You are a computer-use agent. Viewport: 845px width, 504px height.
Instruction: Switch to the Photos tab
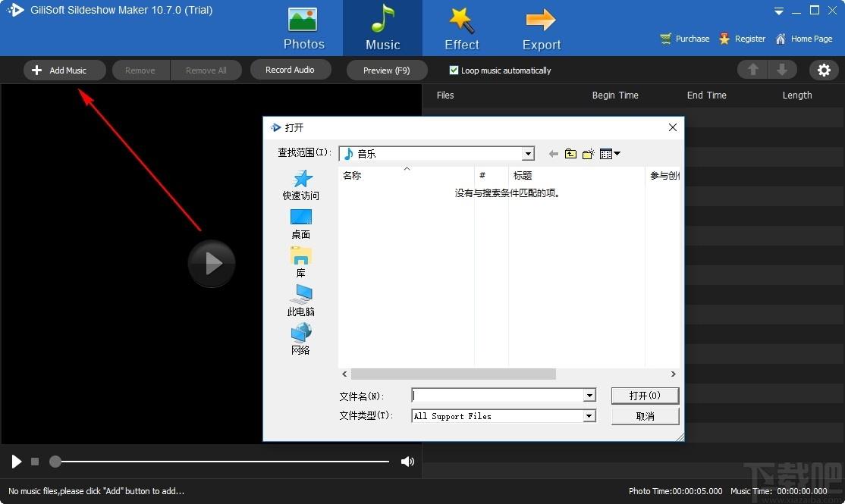click(304, 28)
